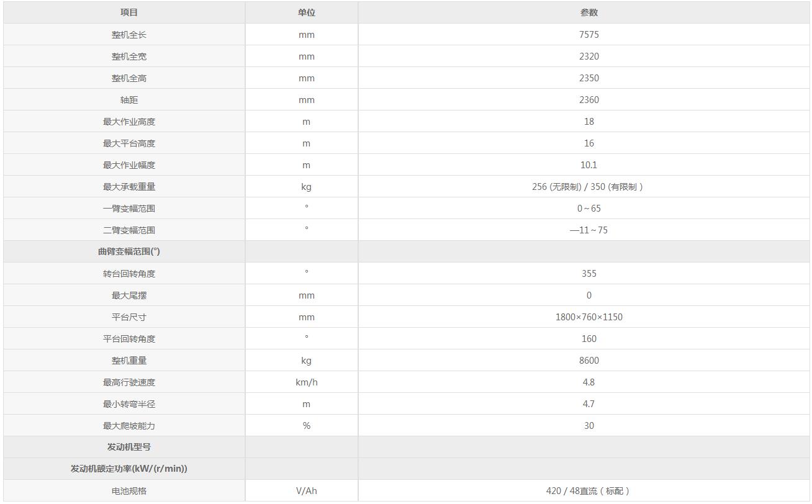Click the 单位 column header

click(307, 12)
